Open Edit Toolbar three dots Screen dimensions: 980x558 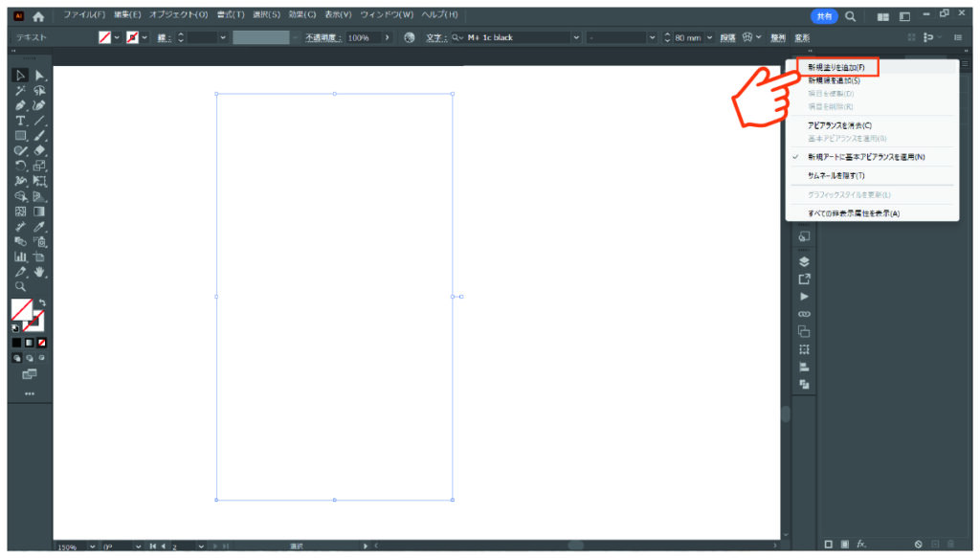pyautogui.click(x=30, y=393)
